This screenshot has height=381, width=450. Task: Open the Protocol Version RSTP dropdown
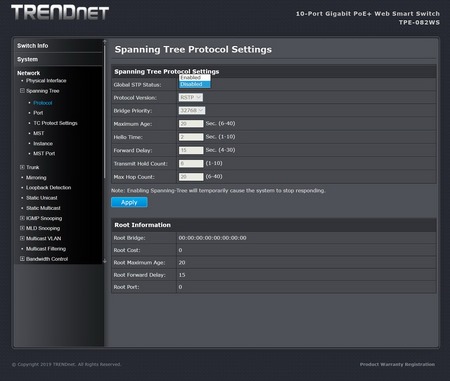coord(191,97)
